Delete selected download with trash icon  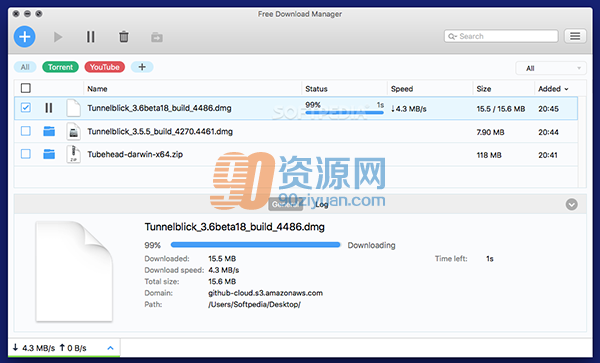(x=124, y=37)
